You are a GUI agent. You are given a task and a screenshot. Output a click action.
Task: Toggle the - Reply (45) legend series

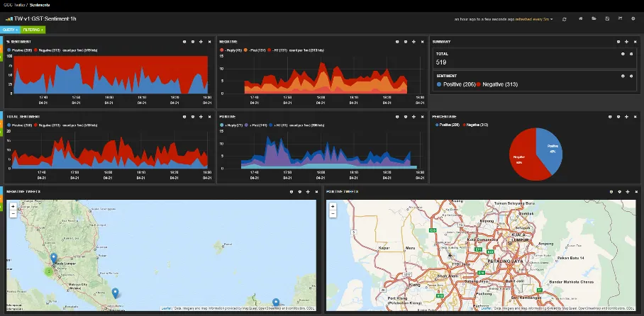click(x=231, y=50)
